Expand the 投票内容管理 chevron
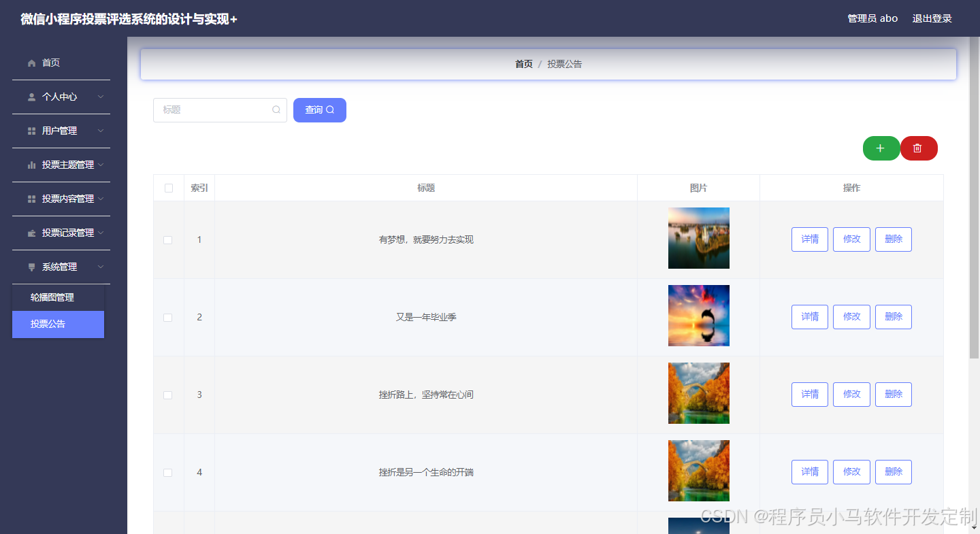The height and width of the screenshot is (534, 980). pyautogui.click(x=101, y=199)
